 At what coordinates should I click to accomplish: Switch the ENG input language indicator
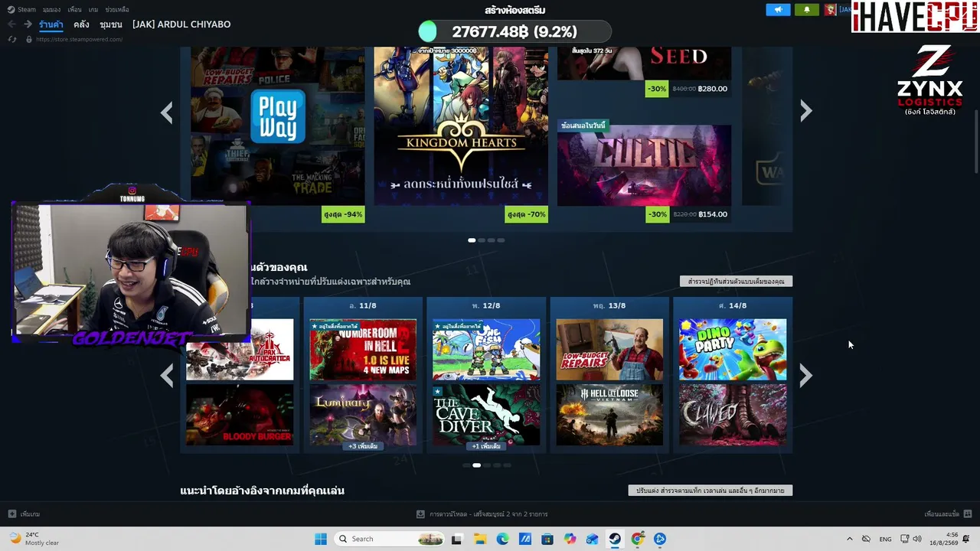click(x=885, y=539)
